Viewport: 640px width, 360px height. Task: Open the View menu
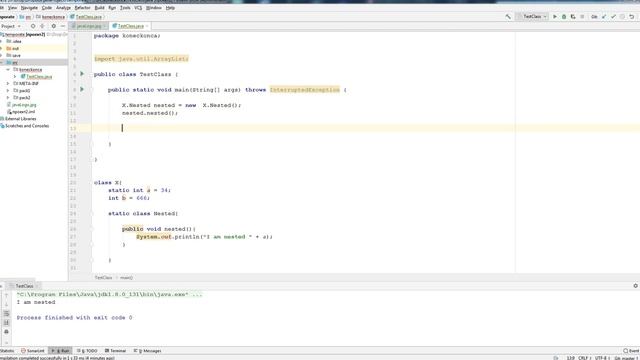[13, 8]
